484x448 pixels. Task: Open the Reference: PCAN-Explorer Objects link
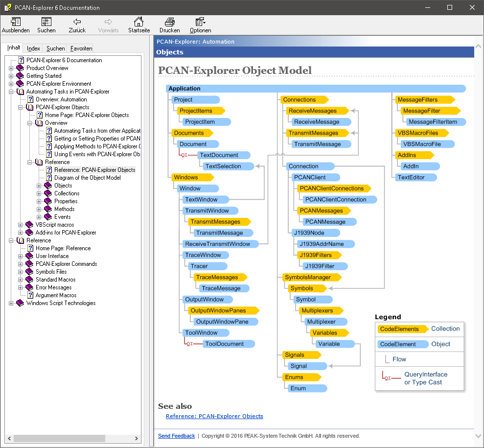pos(214,416)
